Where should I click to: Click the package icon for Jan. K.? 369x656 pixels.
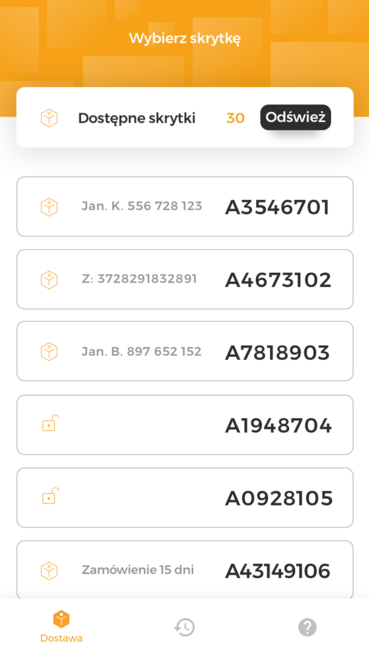[49, 207]
